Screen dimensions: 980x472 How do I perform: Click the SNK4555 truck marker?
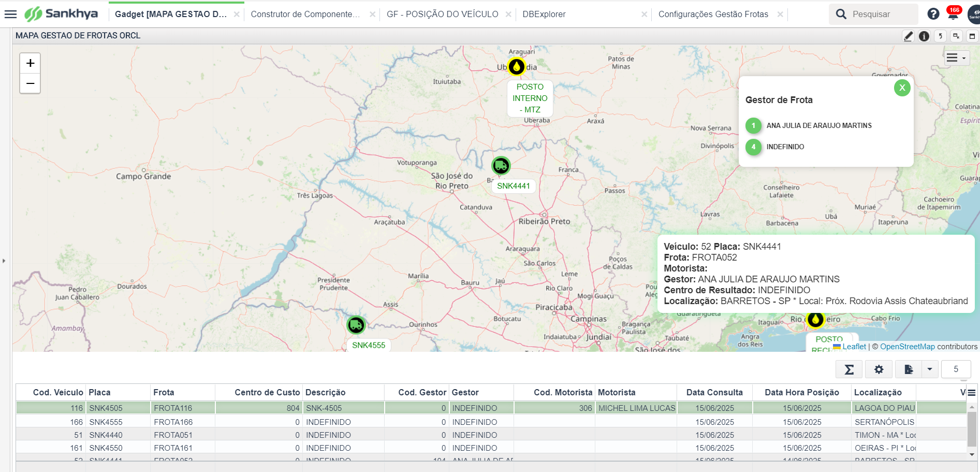click(x=356, y=325)
